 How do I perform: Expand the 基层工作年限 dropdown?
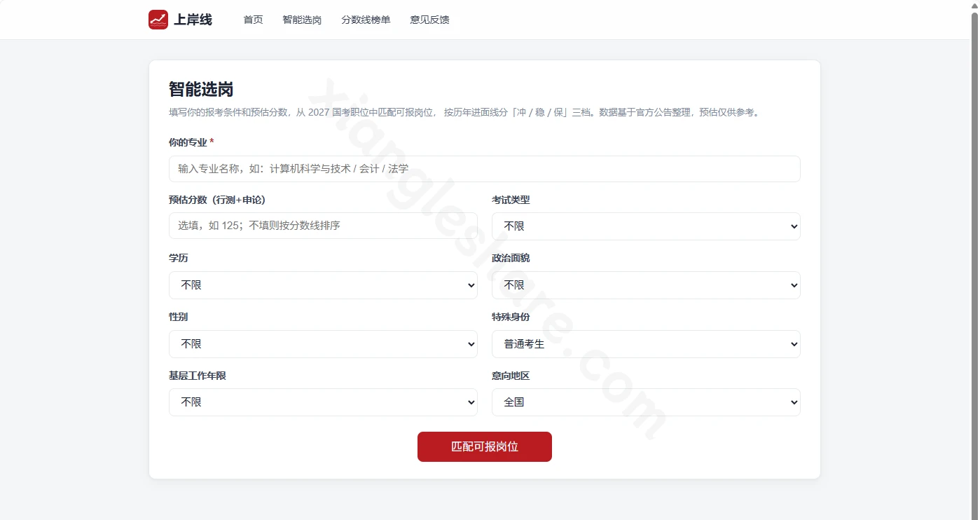323,402
